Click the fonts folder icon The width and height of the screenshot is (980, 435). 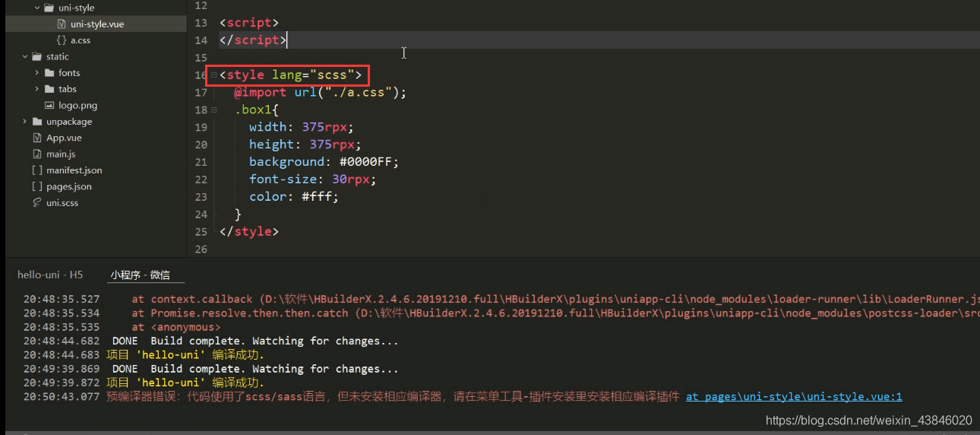pyautogui.click(x=49, y=73)
